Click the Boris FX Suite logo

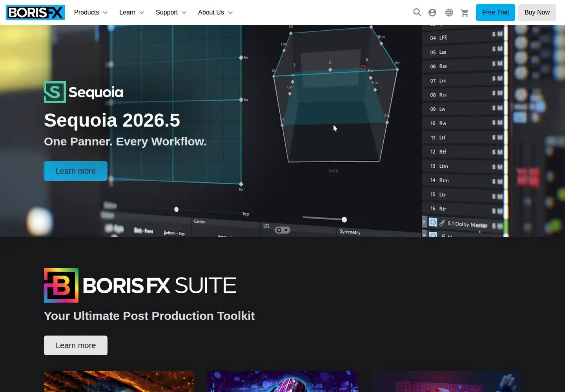[140, 285]
